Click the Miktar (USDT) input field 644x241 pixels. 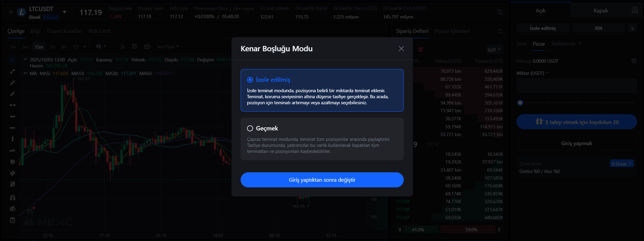point(576,86)
